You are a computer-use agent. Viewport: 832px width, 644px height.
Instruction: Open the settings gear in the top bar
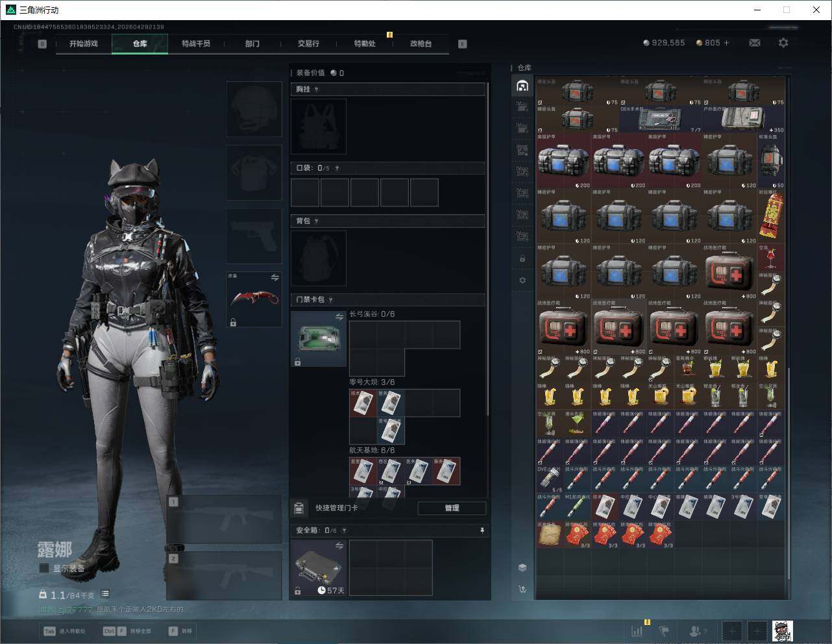pos(783,43)
